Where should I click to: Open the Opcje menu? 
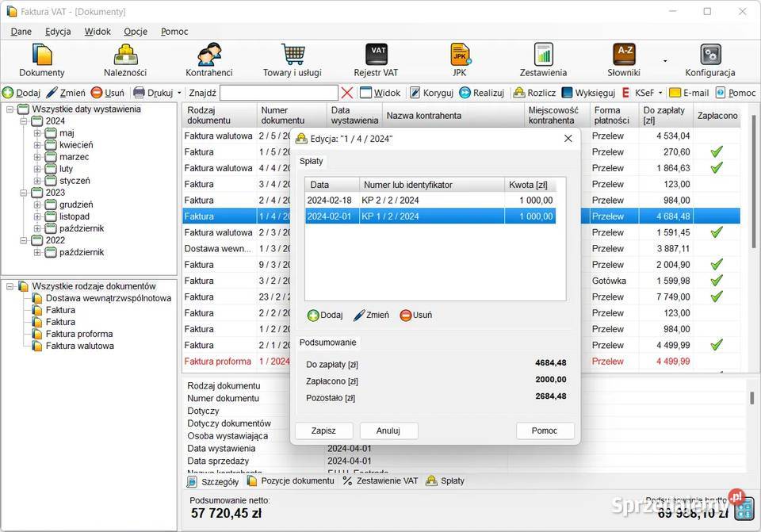point(136,32)
